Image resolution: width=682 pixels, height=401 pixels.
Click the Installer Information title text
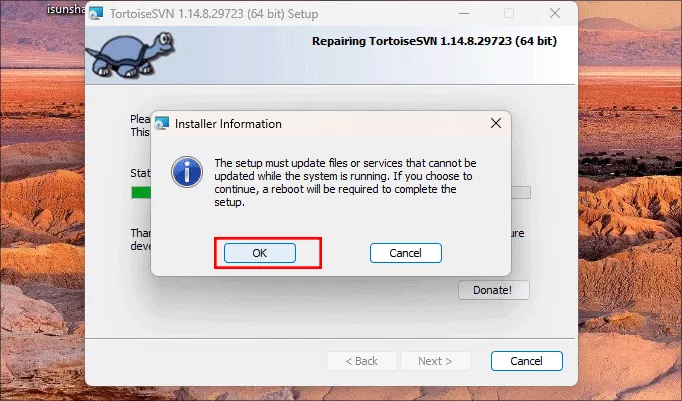[228, 124]
